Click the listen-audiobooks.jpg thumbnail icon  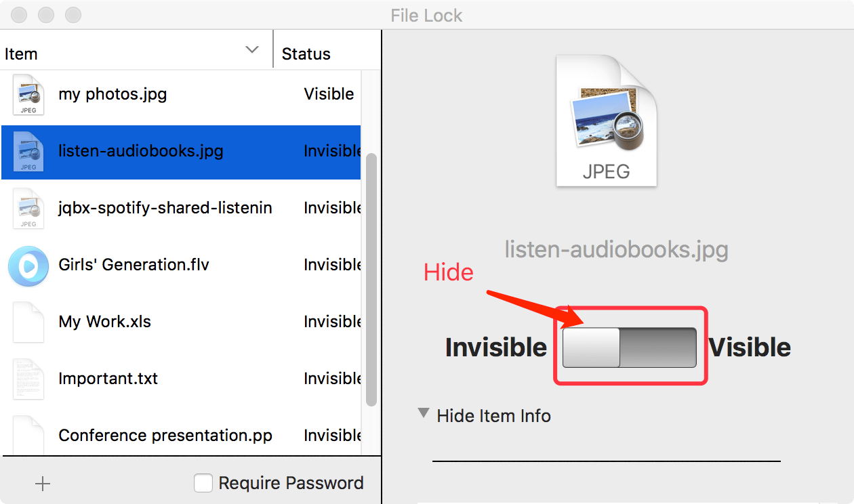coord(28,152)
